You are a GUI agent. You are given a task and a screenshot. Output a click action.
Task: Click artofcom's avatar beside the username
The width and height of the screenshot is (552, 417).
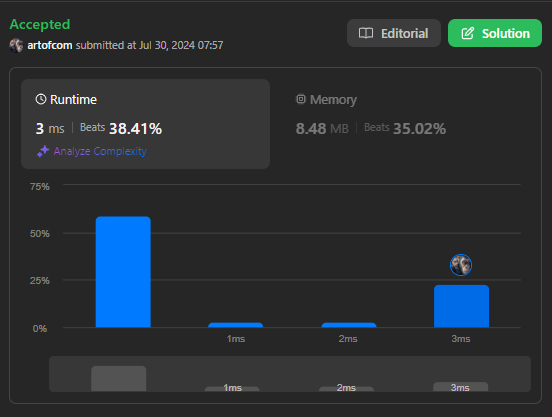point(16,45)
